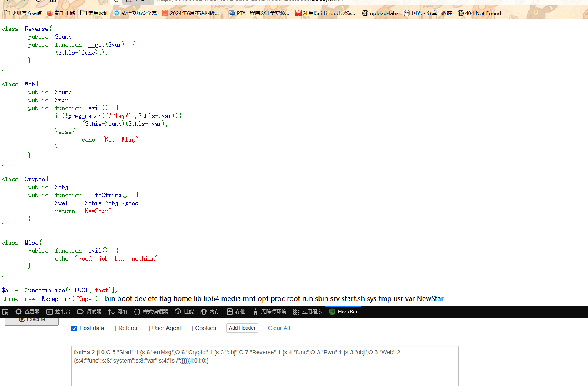Open the 存储 storage tab
The width and height of the screenshot is (588, 386).
click(236, 312)
